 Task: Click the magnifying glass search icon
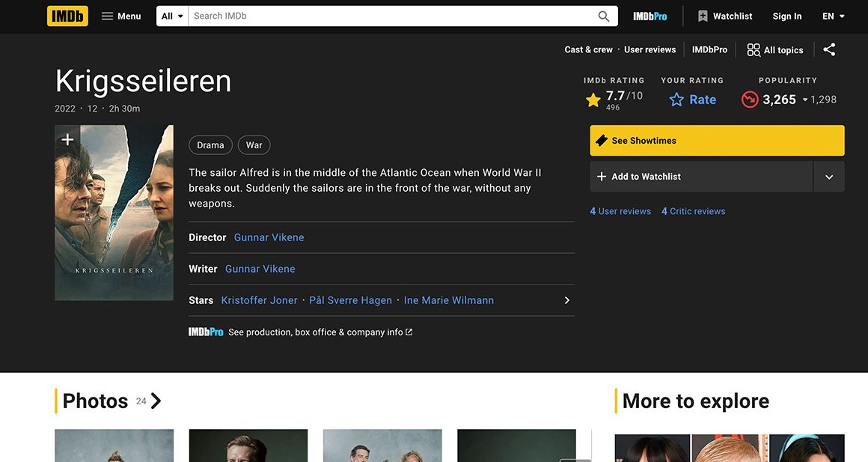click(x=604, y=16)
